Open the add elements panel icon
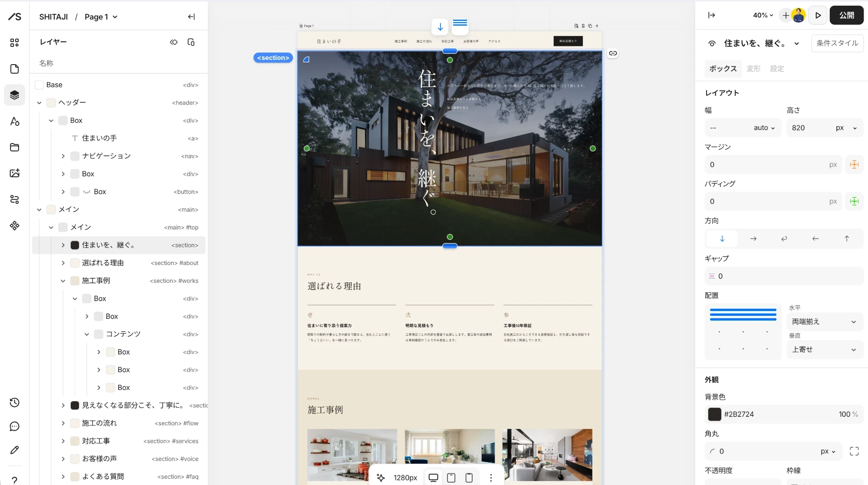868x485 pixels. click(14, 43)
